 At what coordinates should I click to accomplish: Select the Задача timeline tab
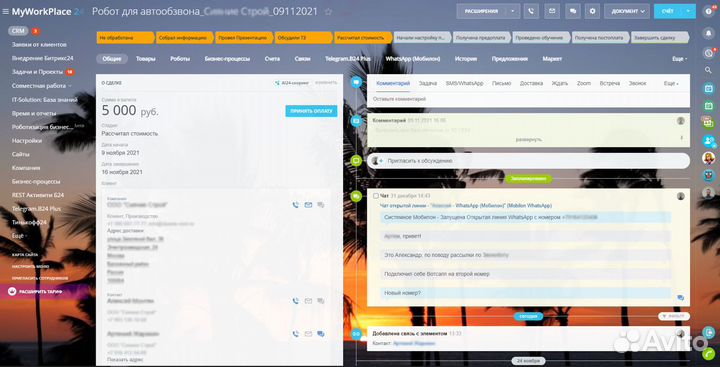click(428, 84)
